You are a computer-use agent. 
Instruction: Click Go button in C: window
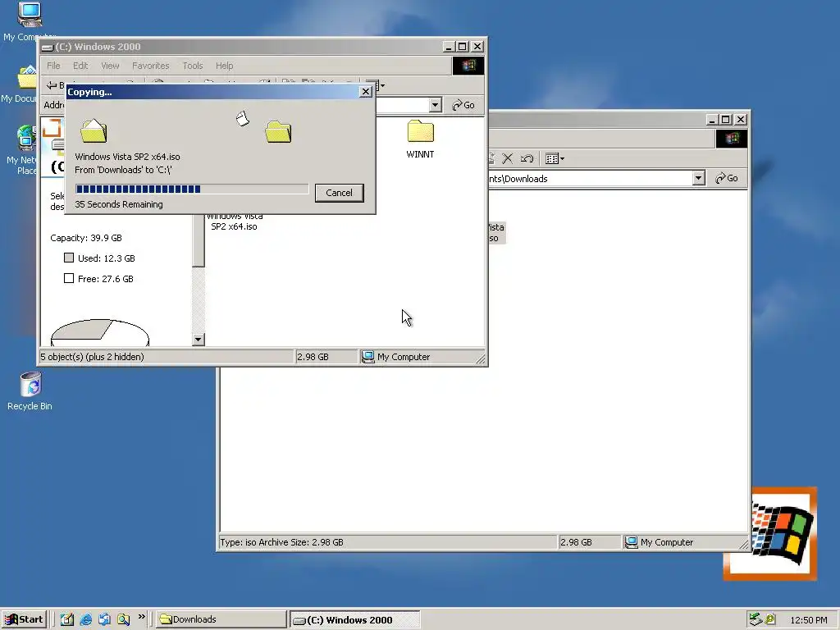tap(463, 105)
